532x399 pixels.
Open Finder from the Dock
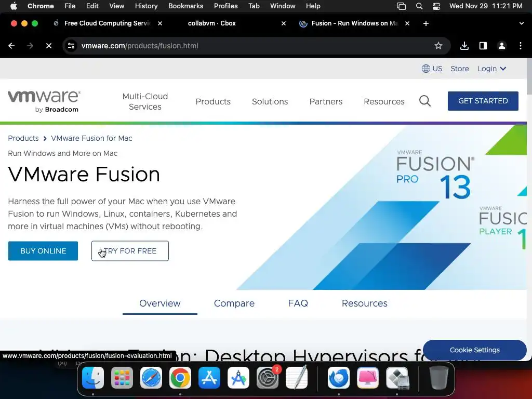(x=93, y=377)
